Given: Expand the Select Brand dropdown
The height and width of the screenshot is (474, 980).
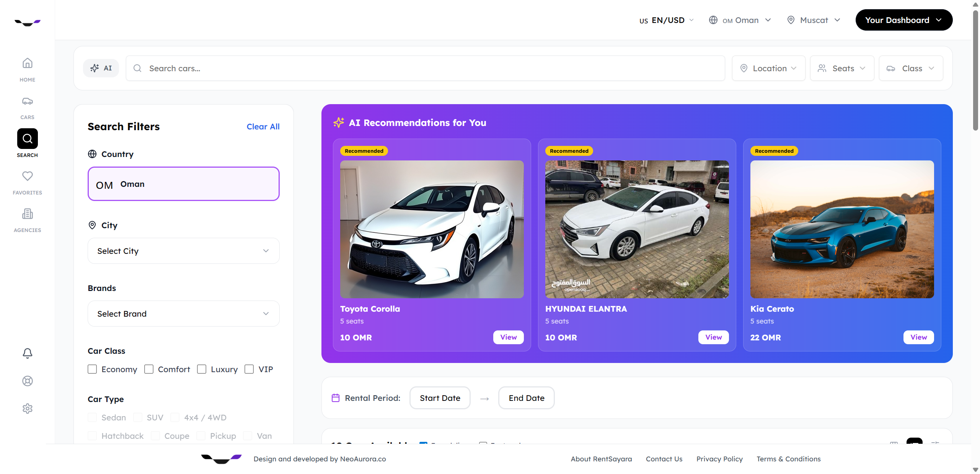Looking at the screenshot, I should point(183,314).
